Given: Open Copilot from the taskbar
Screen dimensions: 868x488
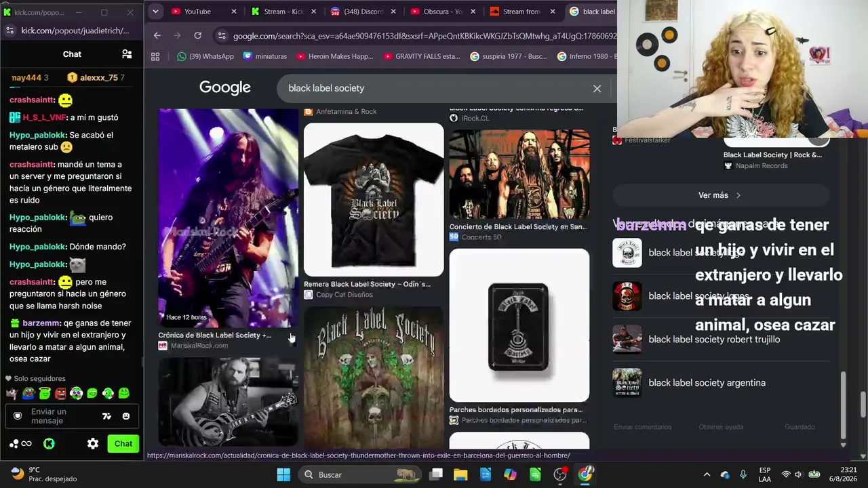Looking at the screenshot, I should click(510, 474).
